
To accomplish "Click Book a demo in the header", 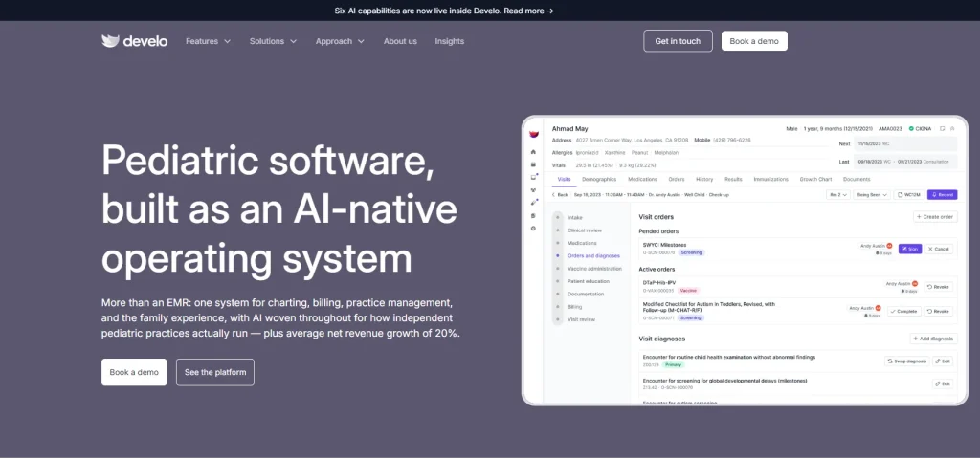I will (754, 41).
